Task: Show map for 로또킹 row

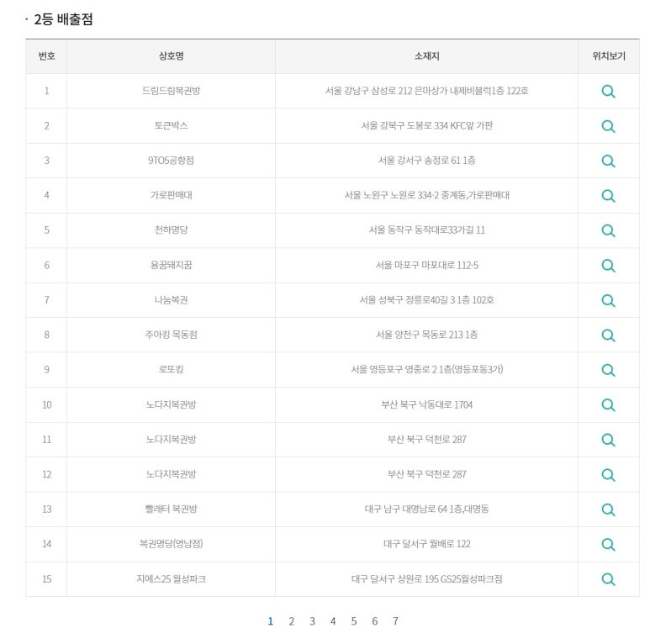Action: tap(608, 370)
